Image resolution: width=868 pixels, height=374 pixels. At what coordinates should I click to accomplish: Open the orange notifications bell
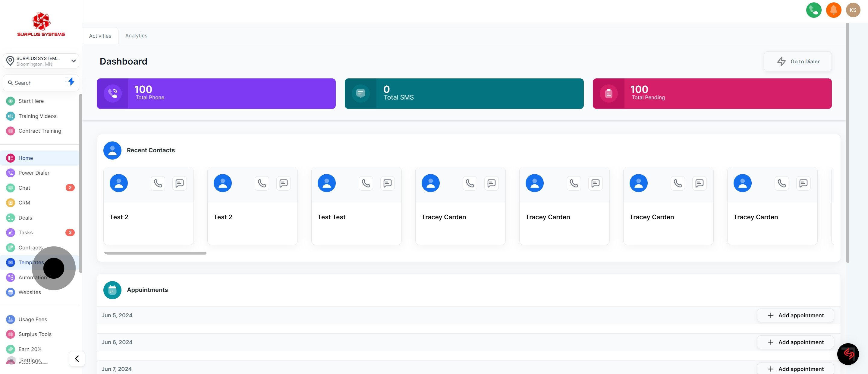click(833, 10)
